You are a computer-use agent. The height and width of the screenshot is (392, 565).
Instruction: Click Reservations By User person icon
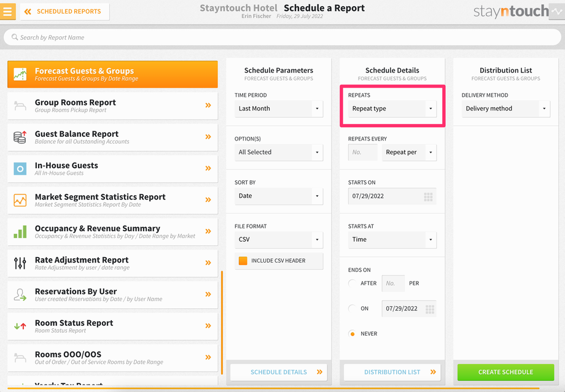click(20, 295)
